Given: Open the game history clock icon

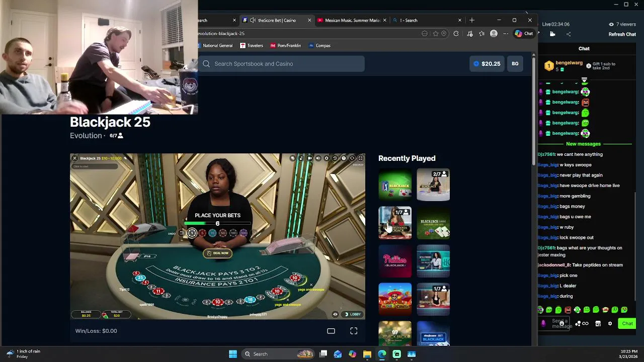Looking at the screenshot, I should click(335, 158).
